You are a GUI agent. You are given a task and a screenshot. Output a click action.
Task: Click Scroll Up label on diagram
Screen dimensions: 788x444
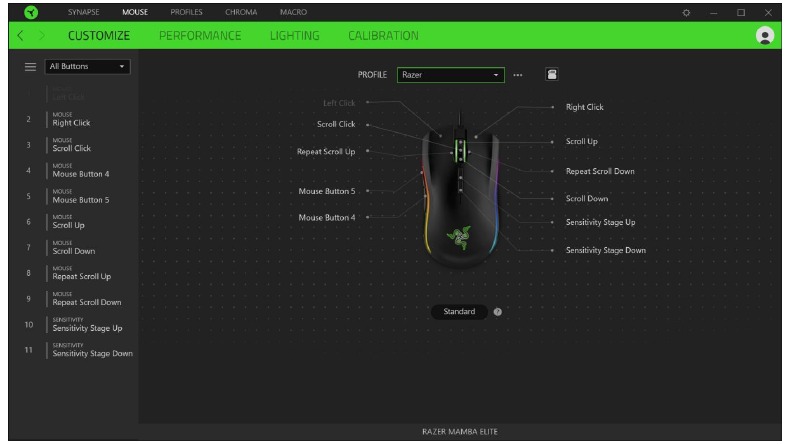(x=581, y=141)
